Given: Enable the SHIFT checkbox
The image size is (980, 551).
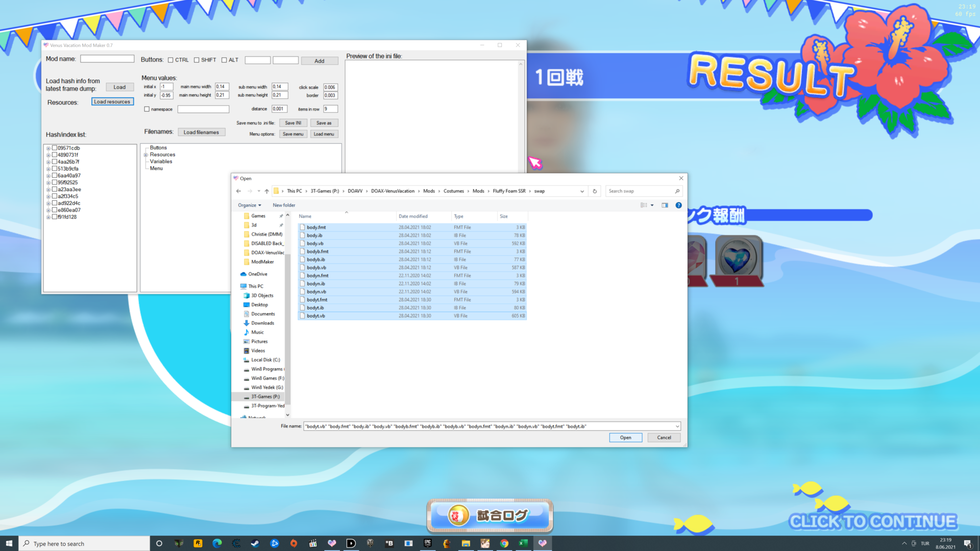Looking at the screenshot, I should pyautogui.click(x=197, y=60).
